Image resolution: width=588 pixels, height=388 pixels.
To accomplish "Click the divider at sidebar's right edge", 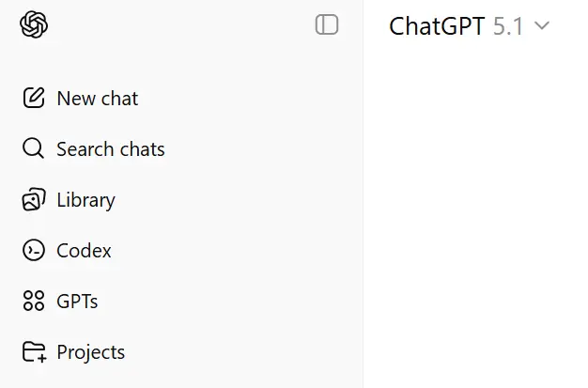I will click(363, 194).
